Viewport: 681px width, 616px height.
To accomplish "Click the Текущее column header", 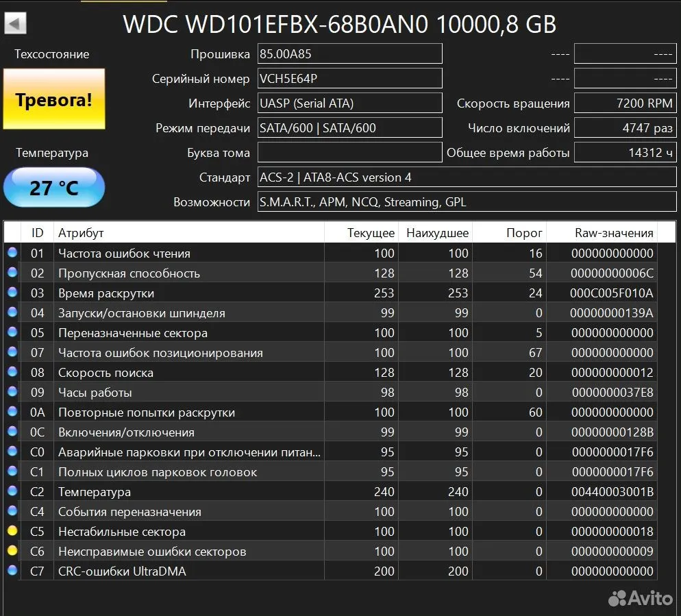I will click(x=361, y=232).
